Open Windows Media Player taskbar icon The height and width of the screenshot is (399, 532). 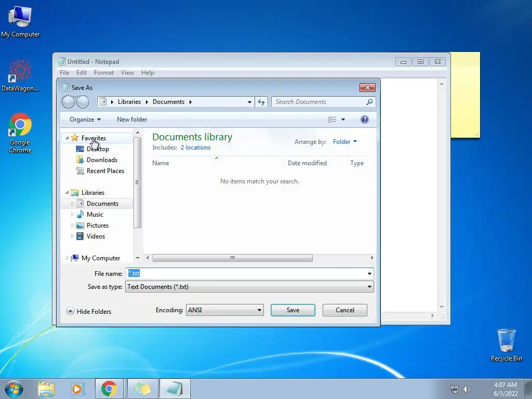77,389
